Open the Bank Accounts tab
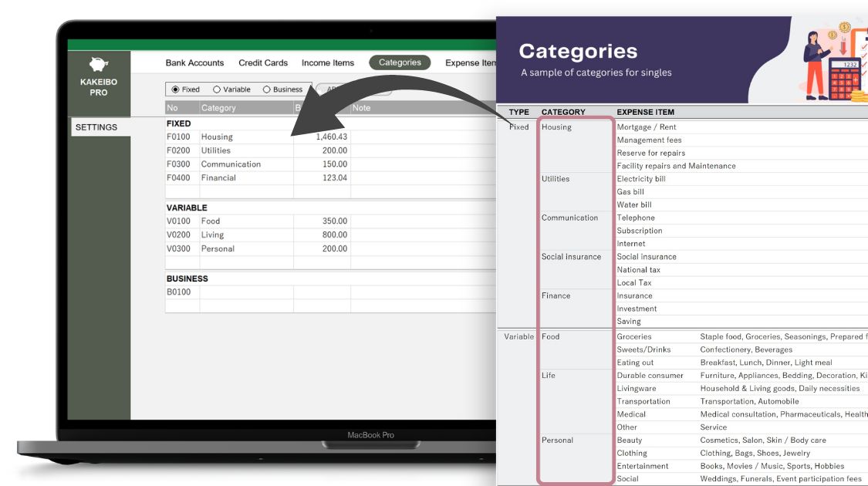Screen dimensions: 868x486 click(x=194, y=63)
